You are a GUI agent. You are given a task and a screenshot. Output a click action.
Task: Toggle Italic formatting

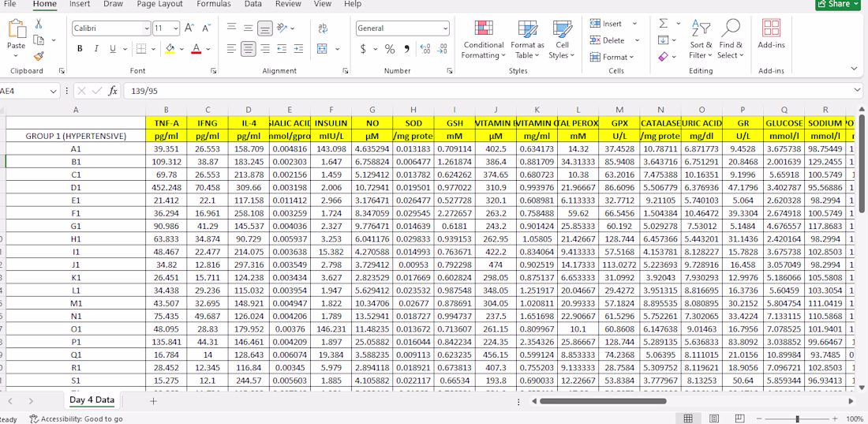coord(95,49)
